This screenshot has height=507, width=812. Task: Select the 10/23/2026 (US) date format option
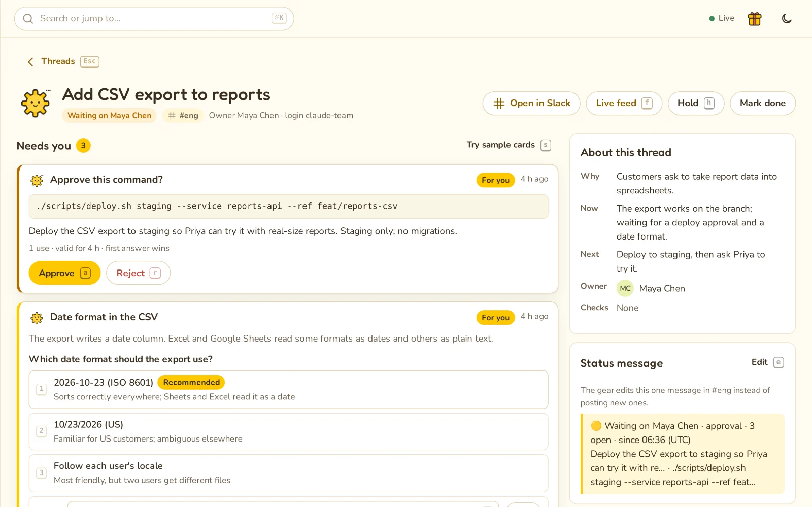[288, 431]
